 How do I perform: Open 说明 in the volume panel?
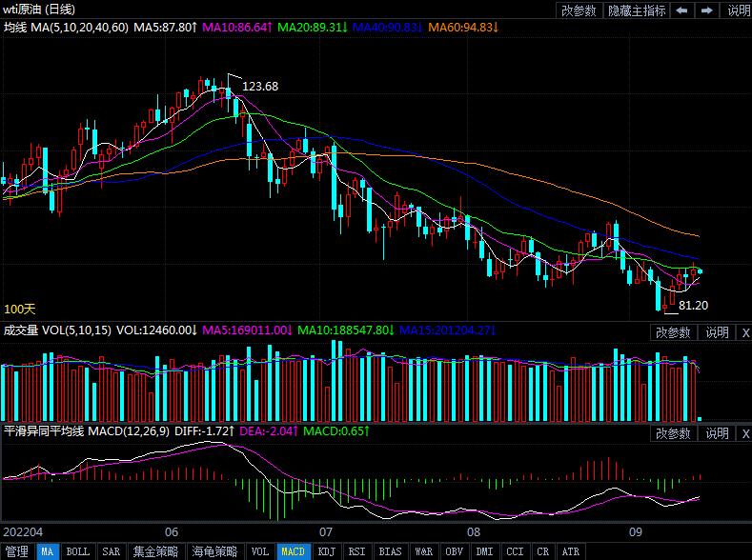click(x=717, y=332)
